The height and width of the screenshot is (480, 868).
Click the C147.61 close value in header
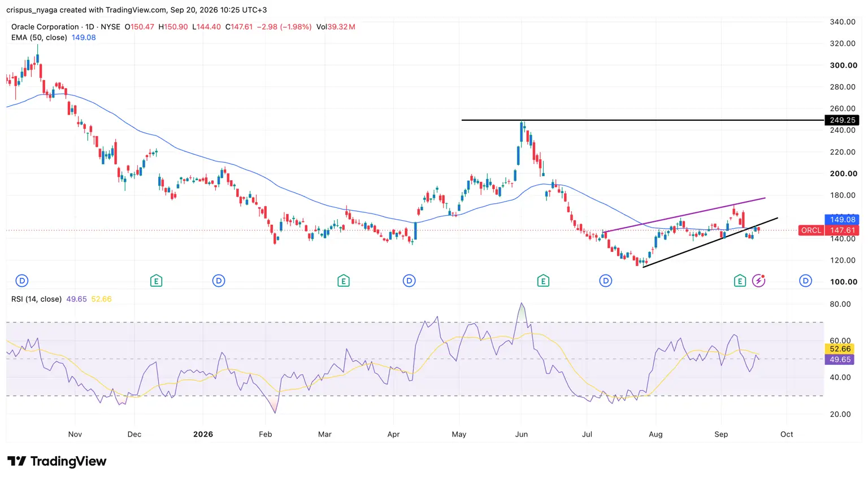239,27
